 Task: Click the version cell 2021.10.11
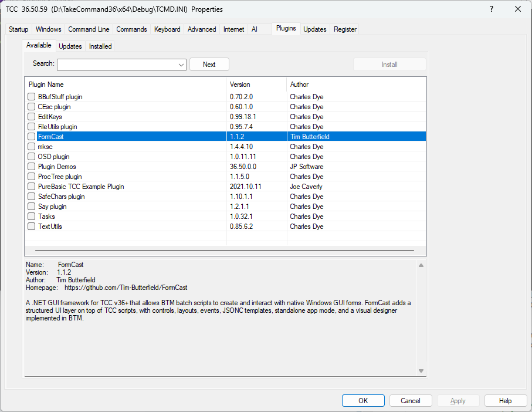click(x=246, y=187)
